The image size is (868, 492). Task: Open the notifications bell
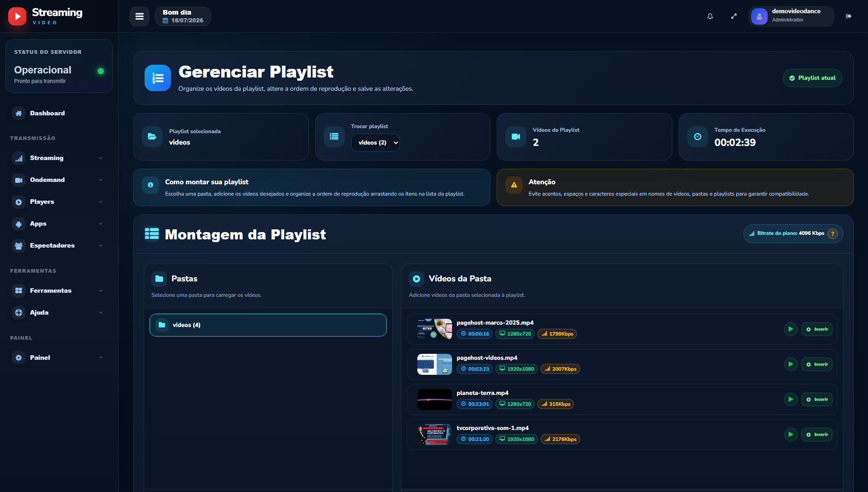710,16
